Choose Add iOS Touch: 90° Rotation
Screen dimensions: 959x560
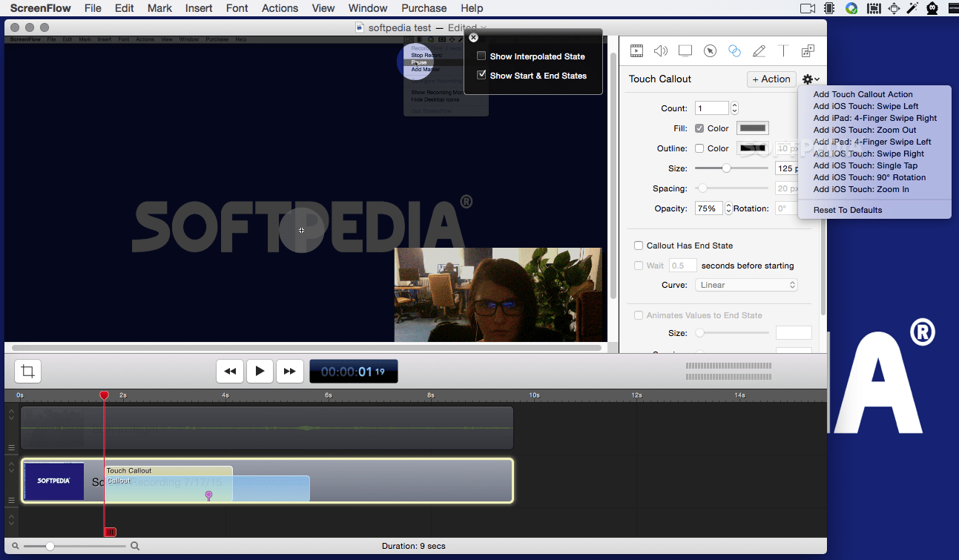click(869, 177)
